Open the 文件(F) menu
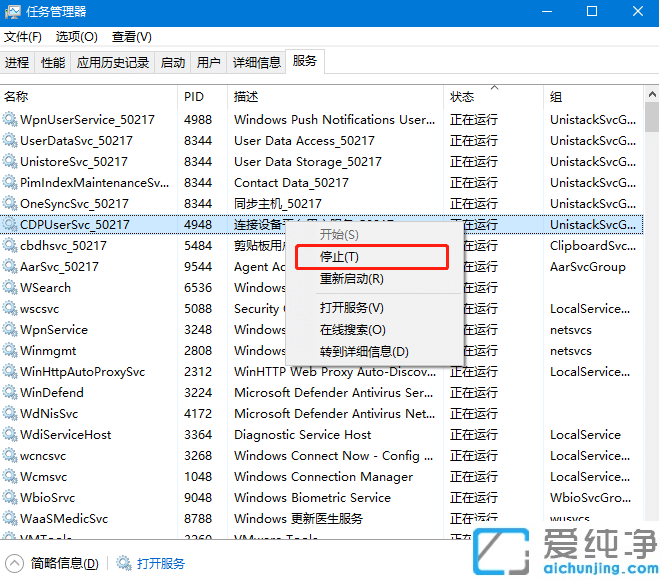662x580 pixels. (x=23, y=37)
